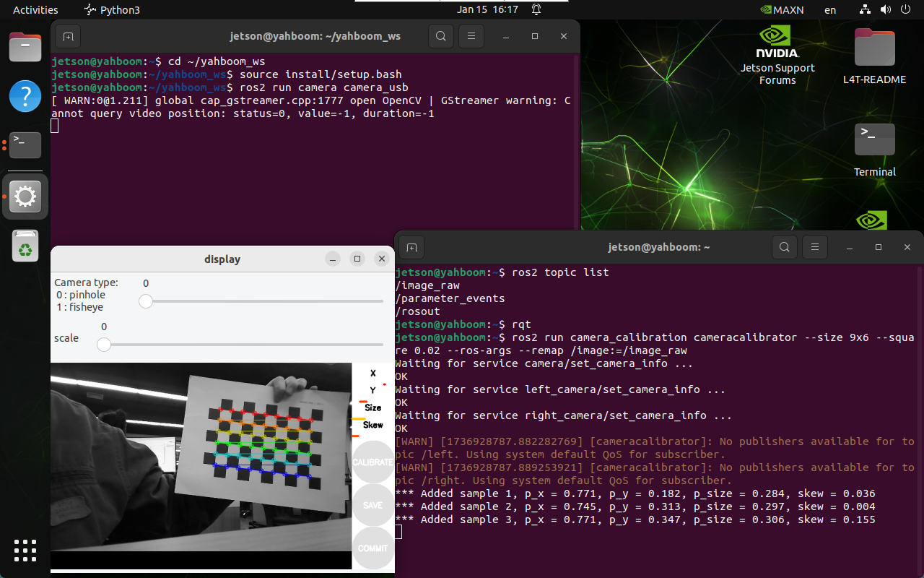Click the 'rqt' command line

click(x=521, y=324)
